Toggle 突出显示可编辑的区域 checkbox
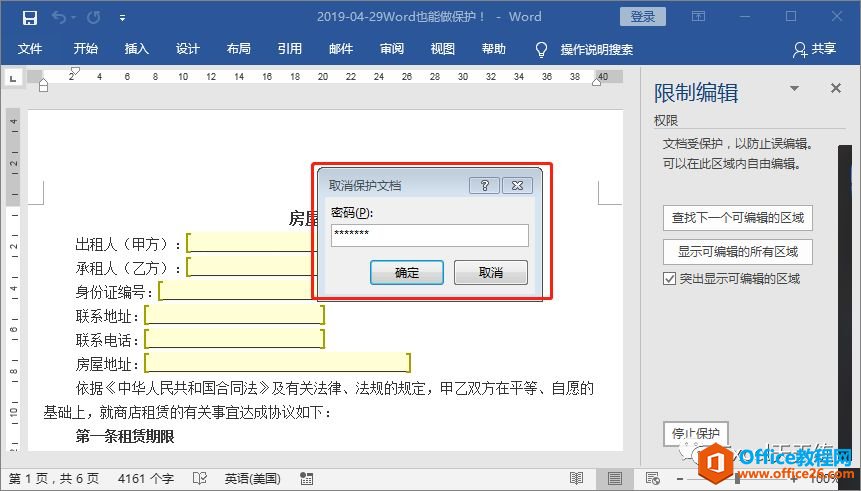The height and width of the screenshot is (491, 861). point(670,279)
